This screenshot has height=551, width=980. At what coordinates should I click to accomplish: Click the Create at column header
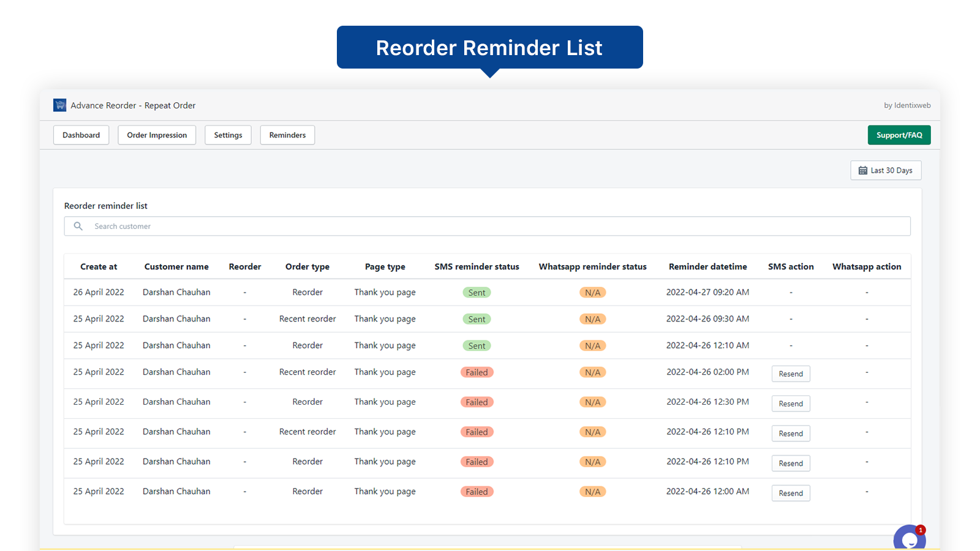(x=99, y=267)
